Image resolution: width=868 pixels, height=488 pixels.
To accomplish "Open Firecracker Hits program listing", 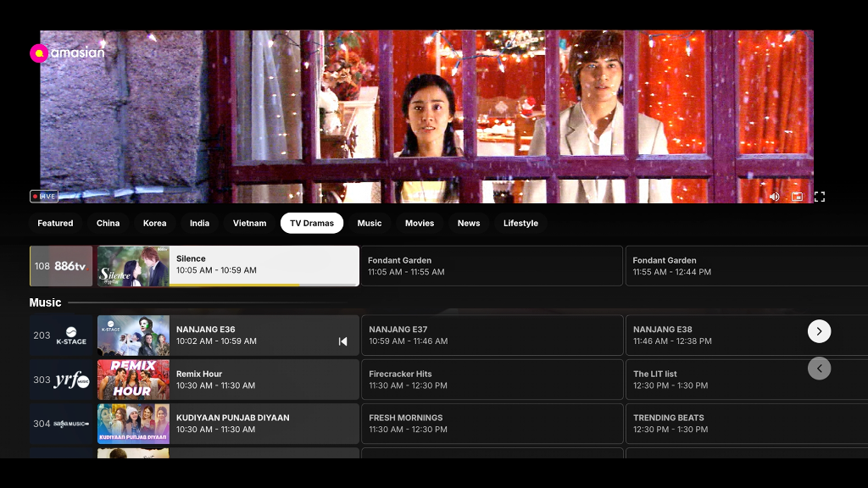I will [x=492, y=380].
